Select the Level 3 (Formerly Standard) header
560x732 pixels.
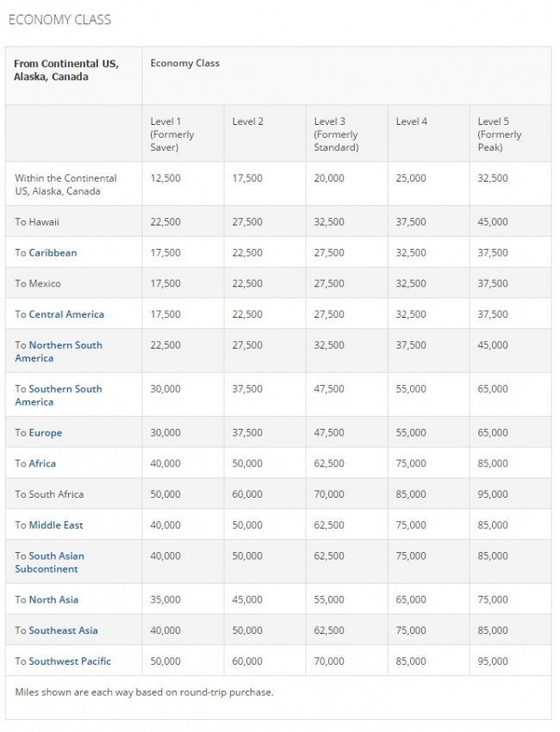click(336, 134)
